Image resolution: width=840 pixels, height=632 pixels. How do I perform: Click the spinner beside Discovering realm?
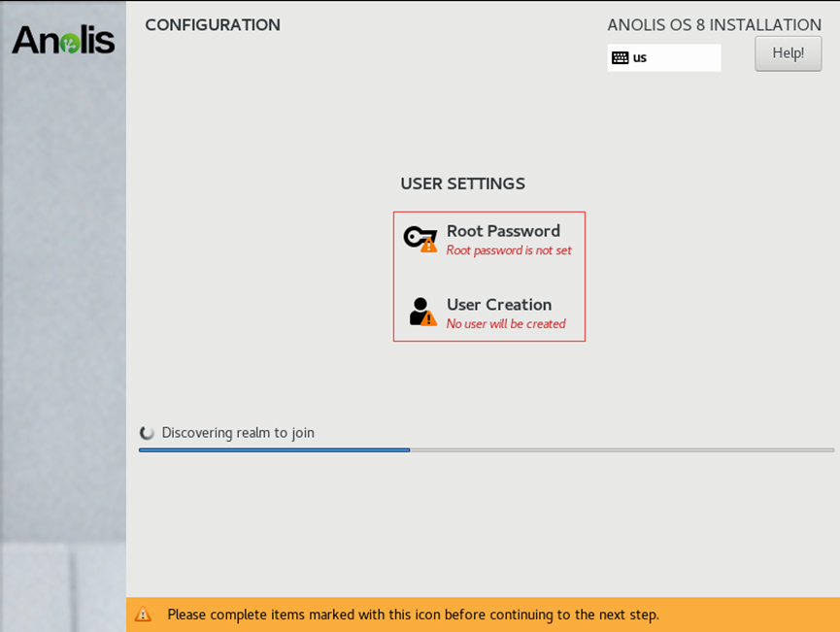pyautogui.click(x=148, y=433)
